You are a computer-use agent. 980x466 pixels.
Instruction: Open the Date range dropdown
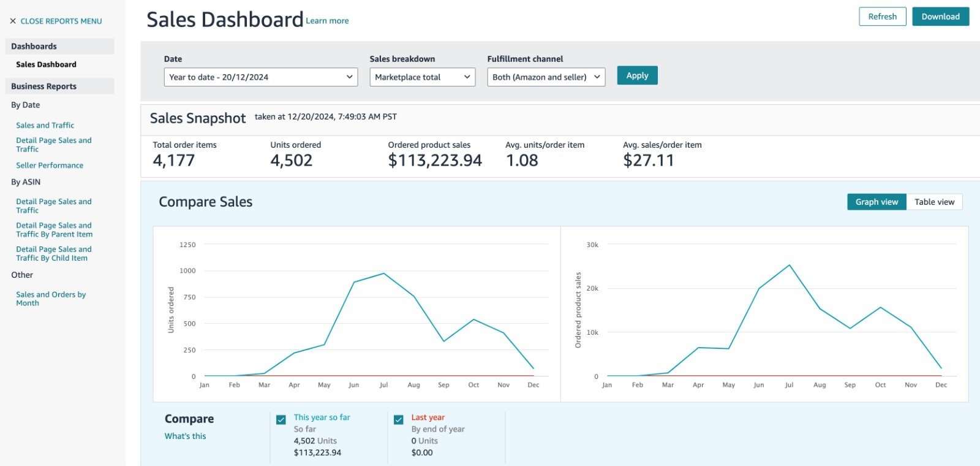260,77
